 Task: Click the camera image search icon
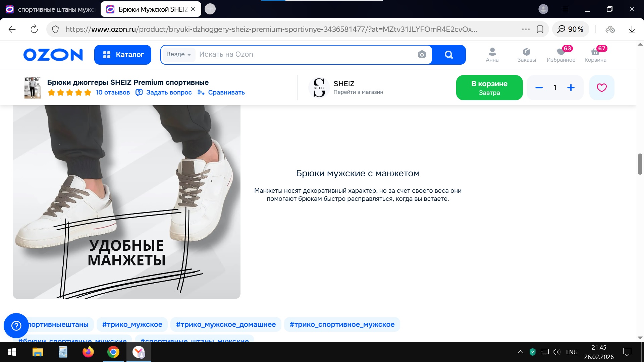[422, 55]
